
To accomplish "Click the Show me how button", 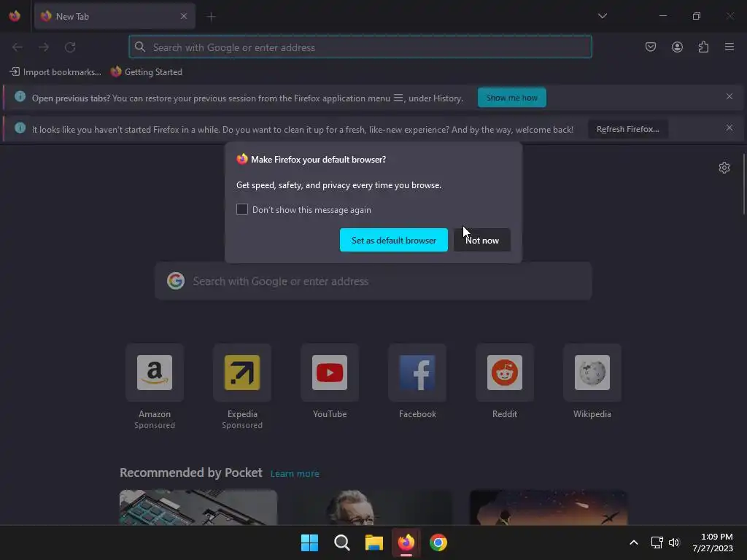I will pos(511,98).
